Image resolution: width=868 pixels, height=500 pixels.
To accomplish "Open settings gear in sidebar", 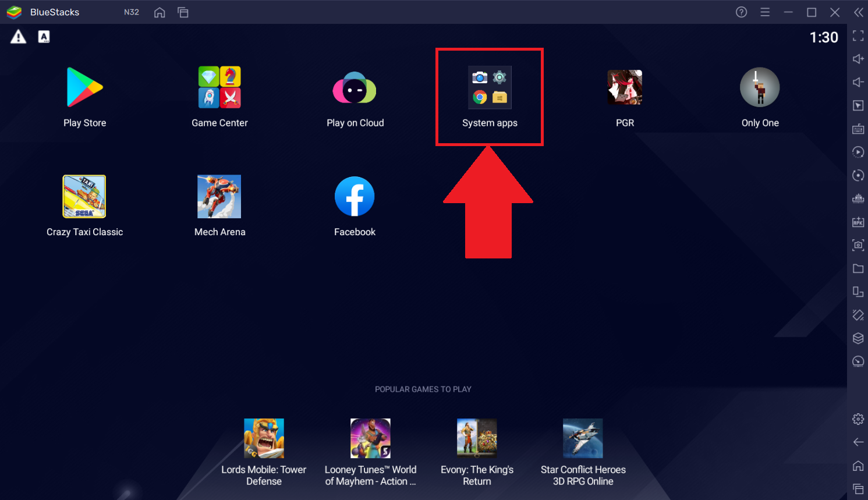I will pyautogui.click(x=858, y=419).
